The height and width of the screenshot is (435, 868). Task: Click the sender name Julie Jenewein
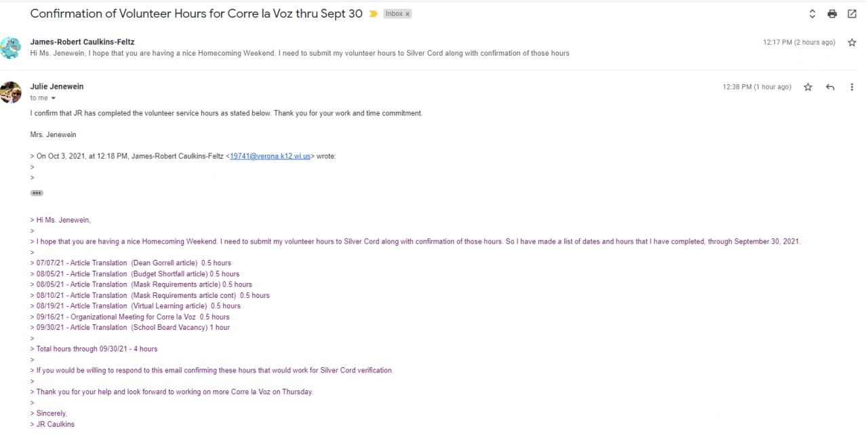pos(57,87)
